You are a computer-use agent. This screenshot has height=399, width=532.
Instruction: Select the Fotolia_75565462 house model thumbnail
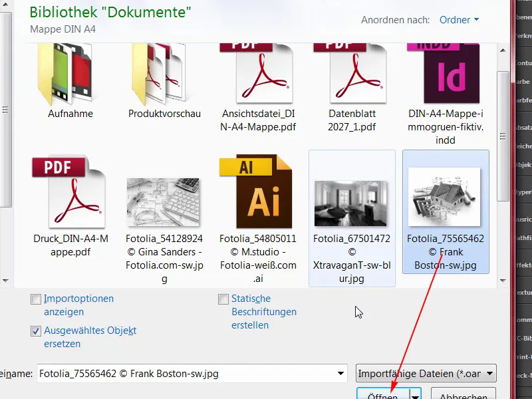pos(444,197)
